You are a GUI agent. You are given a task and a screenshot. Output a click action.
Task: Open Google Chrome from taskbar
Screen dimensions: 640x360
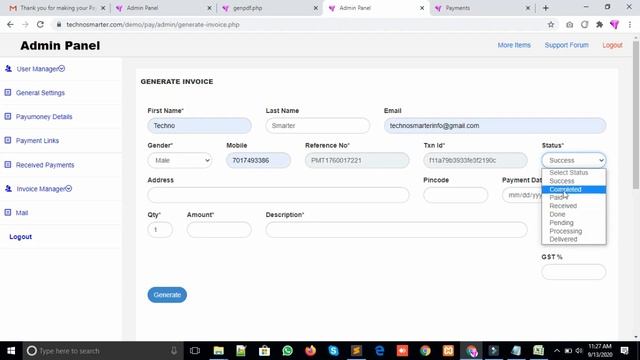point(425,351)
